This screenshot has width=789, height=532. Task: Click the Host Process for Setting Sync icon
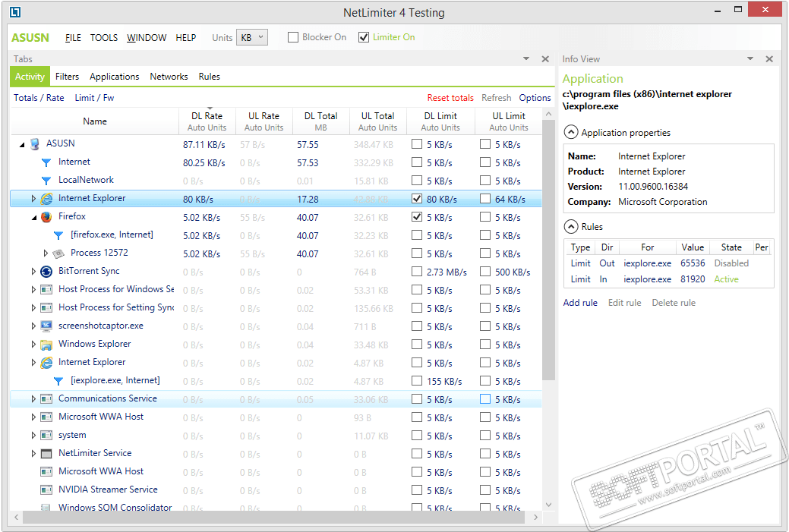click(46, 307)
